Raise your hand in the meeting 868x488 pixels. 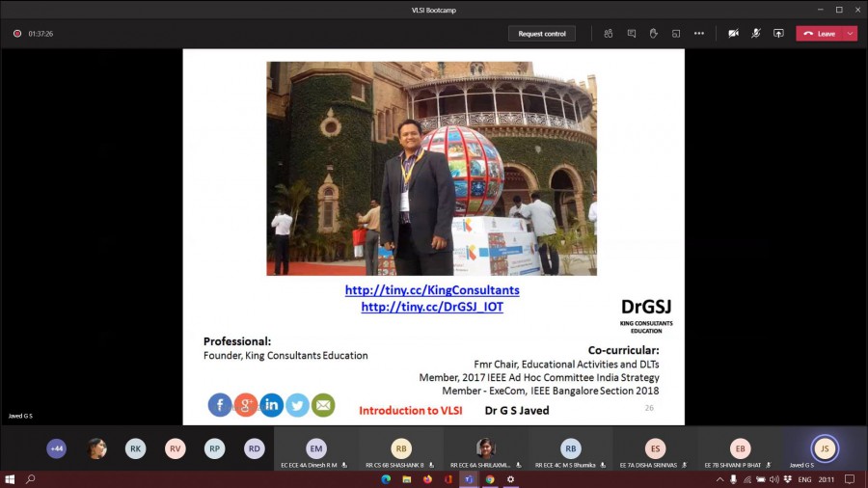tap(653, 33)
